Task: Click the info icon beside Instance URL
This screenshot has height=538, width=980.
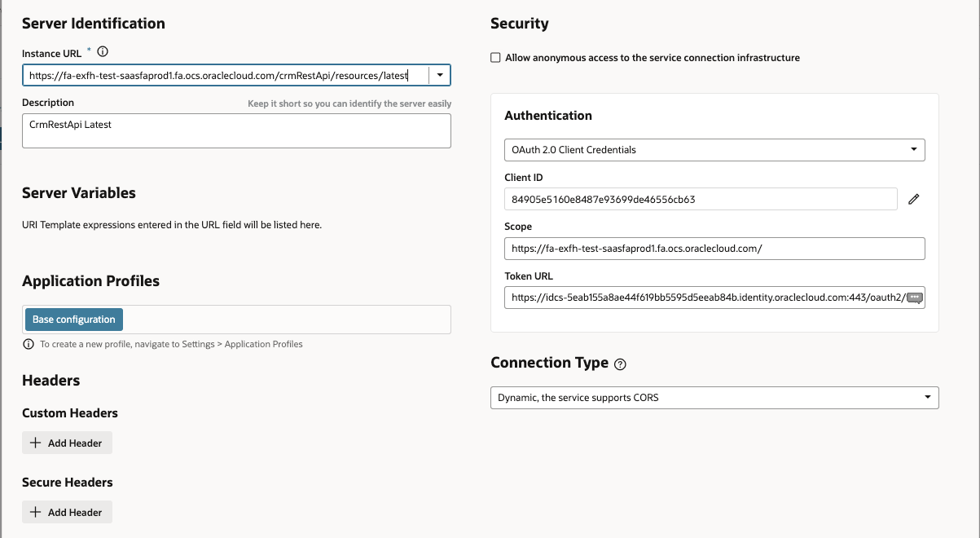Action: point(103,52)
